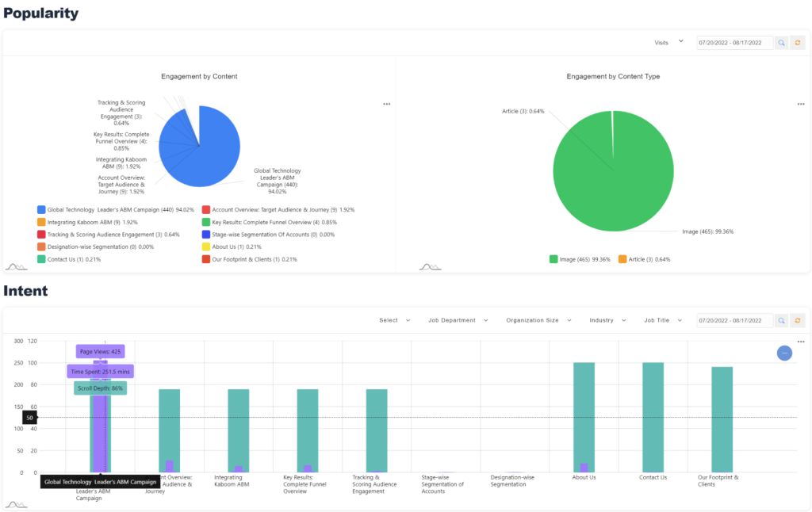
Task: Open the three-dot menu for Engagement by Content
Action: pyautogui.click(x=386, y=104)
